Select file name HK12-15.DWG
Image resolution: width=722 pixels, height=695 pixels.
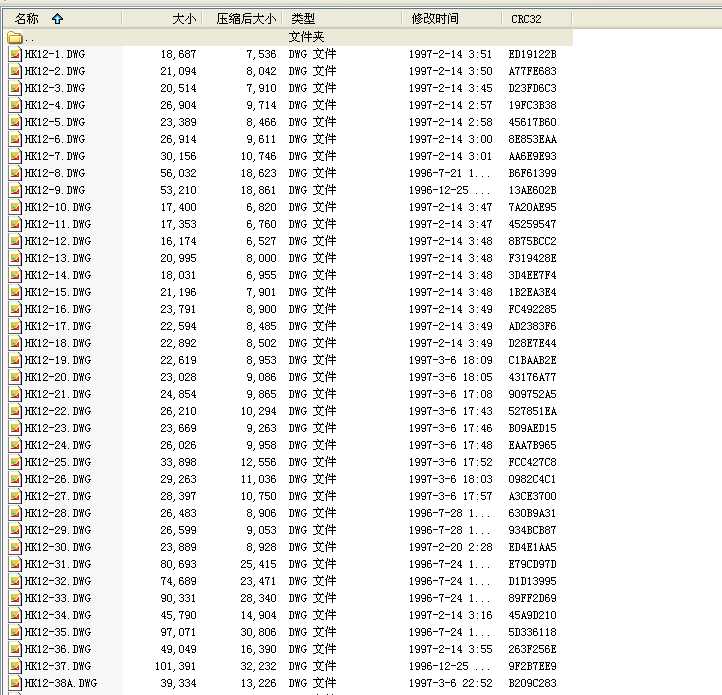(x=58, y=292)
